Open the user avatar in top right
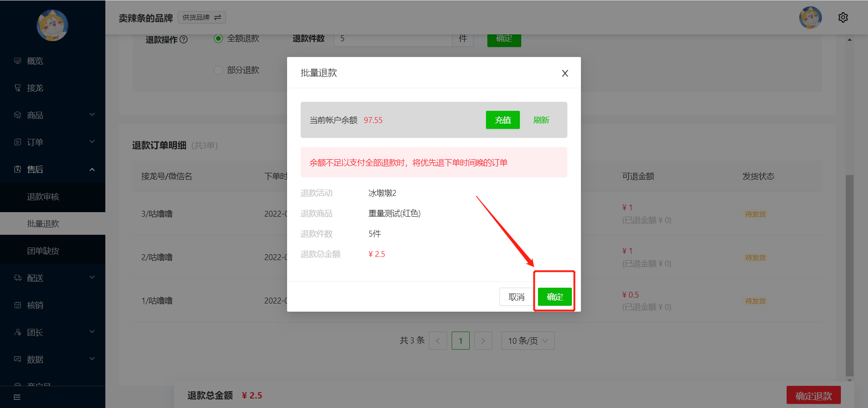868x408 pixels. tap(811, 18)
